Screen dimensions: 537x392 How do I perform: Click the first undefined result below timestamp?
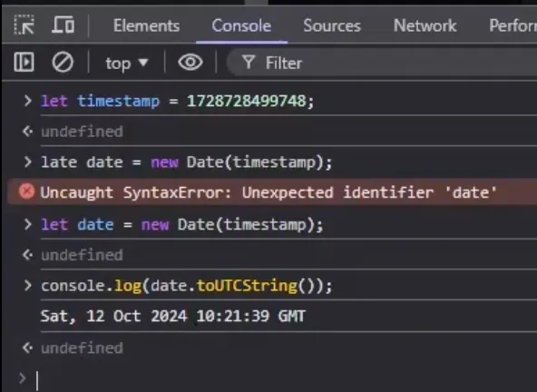82,132
